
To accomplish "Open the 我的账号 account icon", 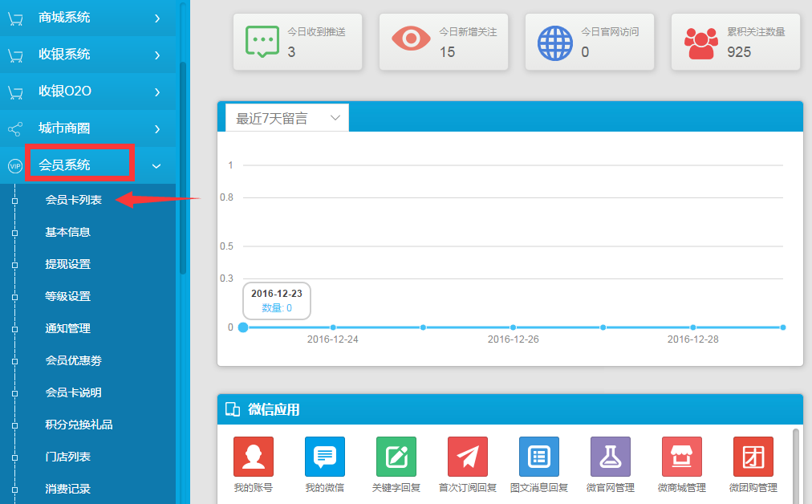I will (253, 457).
